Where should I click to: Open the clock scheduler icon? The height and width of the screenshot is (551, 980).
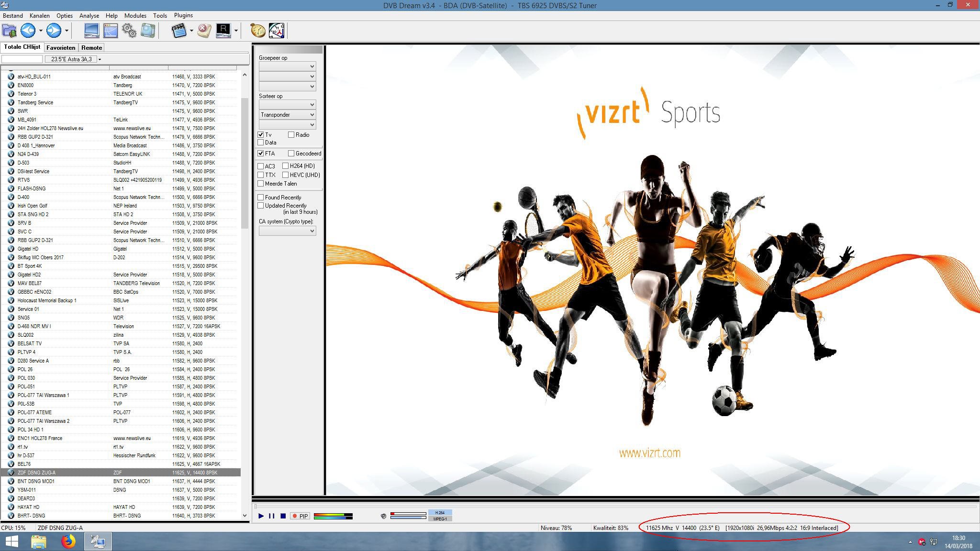click(277, 31)
